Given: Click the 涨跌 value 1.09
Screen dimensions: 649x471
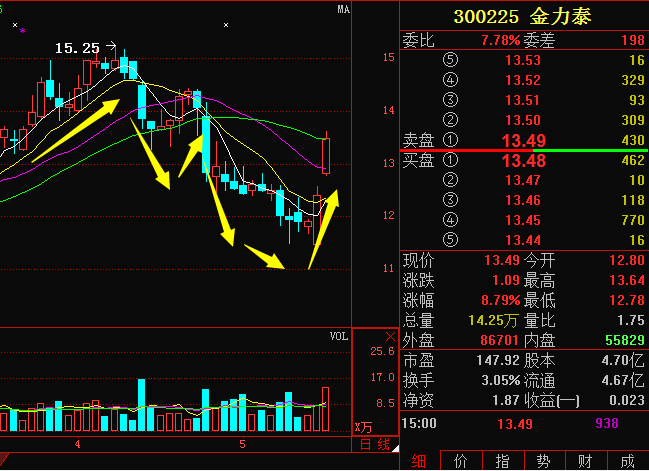Looking at the screenshot, I should coord(505,280).
